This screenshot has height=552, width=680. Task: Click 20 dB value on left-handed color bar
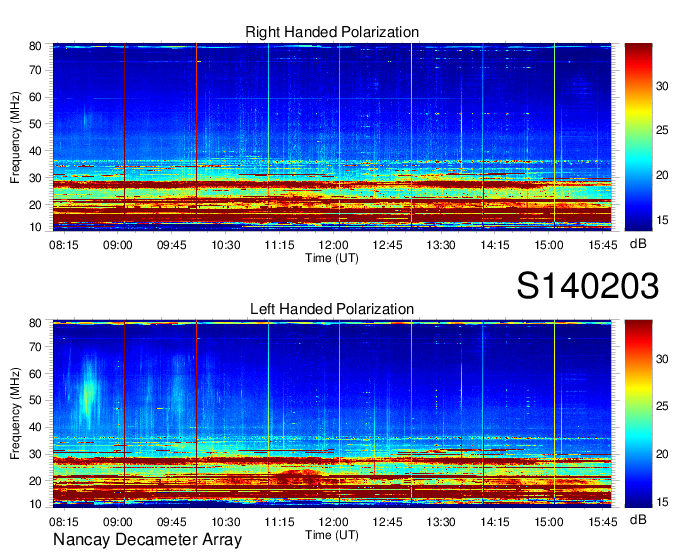(x=662, y=454)
